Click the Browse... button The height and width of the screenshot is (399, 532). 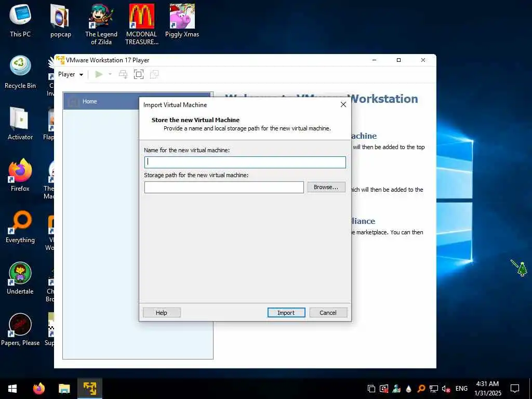[x=326, y=187]
